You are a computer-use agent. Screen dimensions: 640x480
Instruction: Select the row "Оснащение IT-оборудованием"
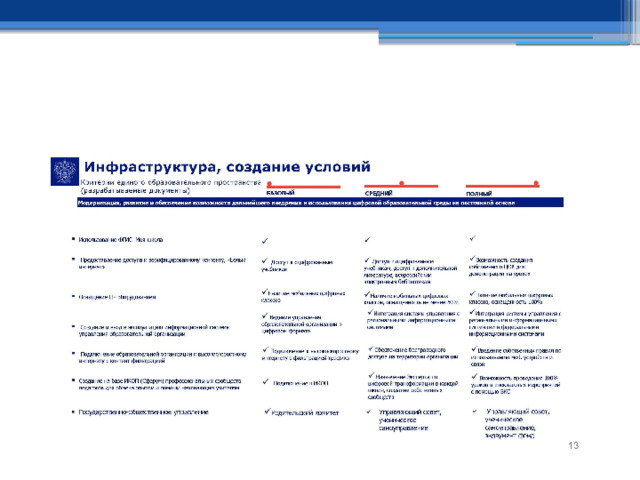(117, 297)
